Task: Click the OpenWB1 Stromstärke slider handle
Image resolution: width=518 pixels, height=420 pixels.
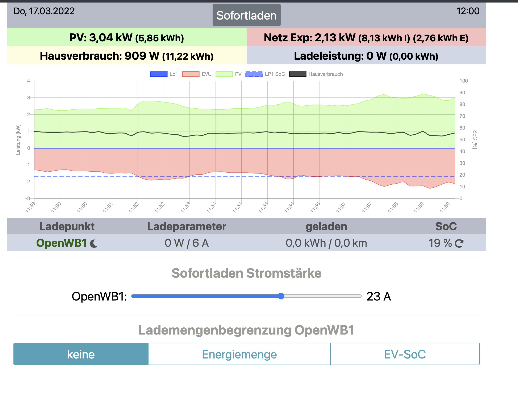Action: pos(281,296)
